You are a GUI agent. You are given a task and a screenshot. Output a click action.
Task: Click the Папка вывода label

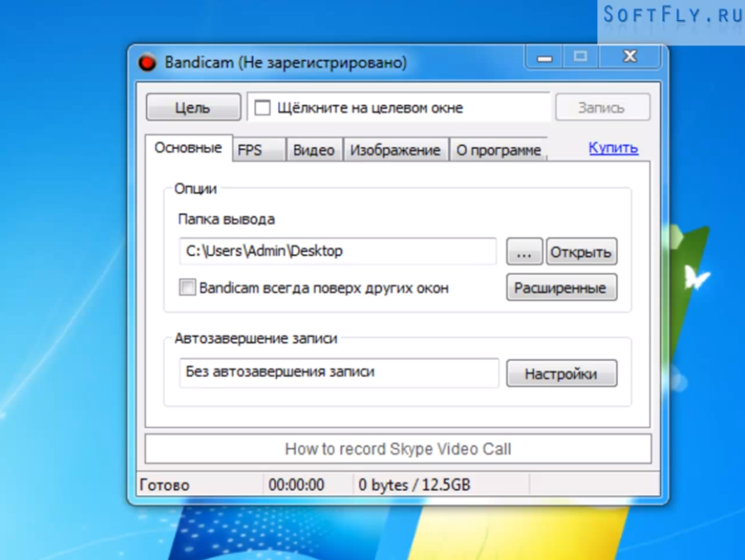point(226,219)
